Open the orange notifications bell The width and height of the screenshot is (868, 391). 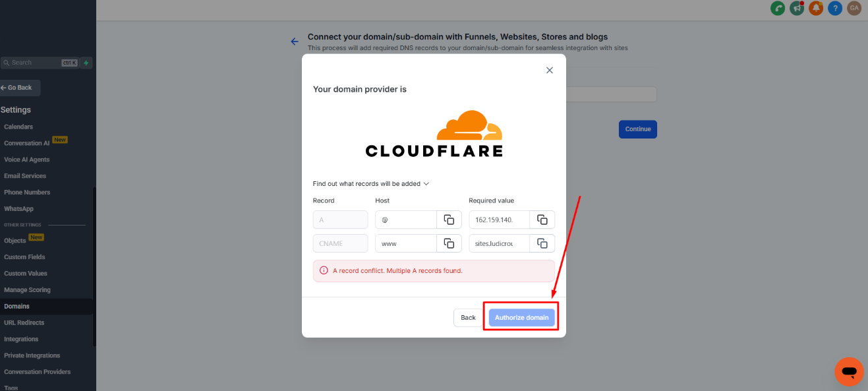[816, 9]
